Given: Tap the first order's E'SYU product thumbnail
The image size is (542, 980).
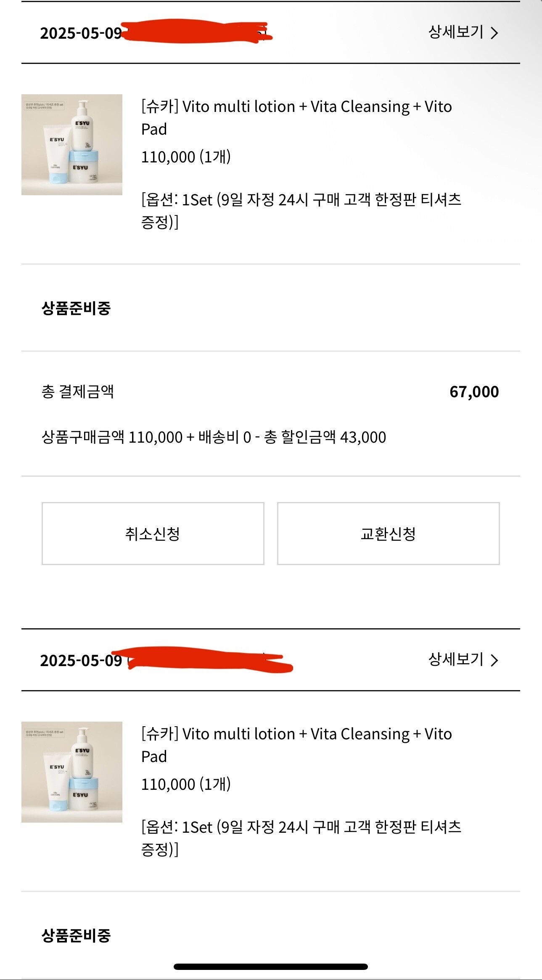Looking at the screenshot, I should (72, 145).
